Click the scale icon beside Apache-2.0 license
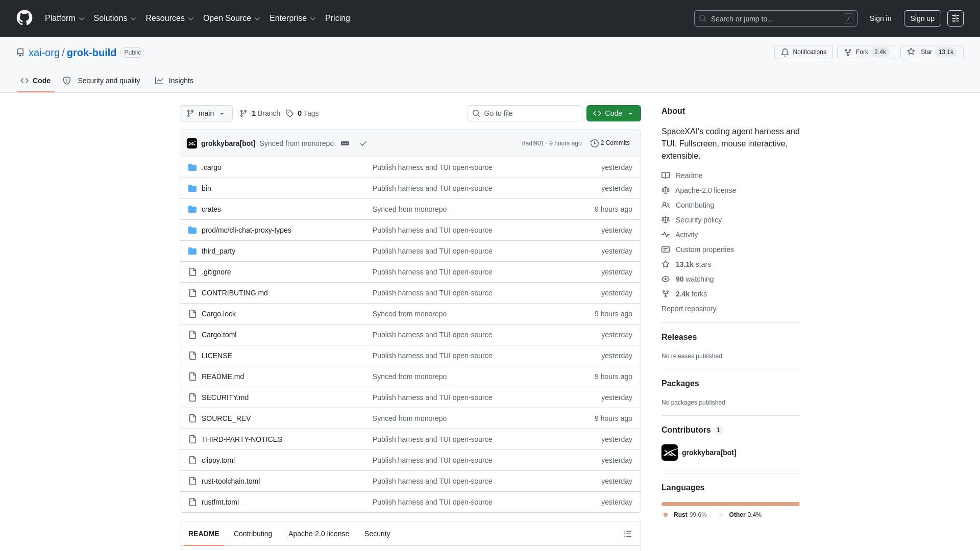 pyautogui.click(x=666, y=190)
